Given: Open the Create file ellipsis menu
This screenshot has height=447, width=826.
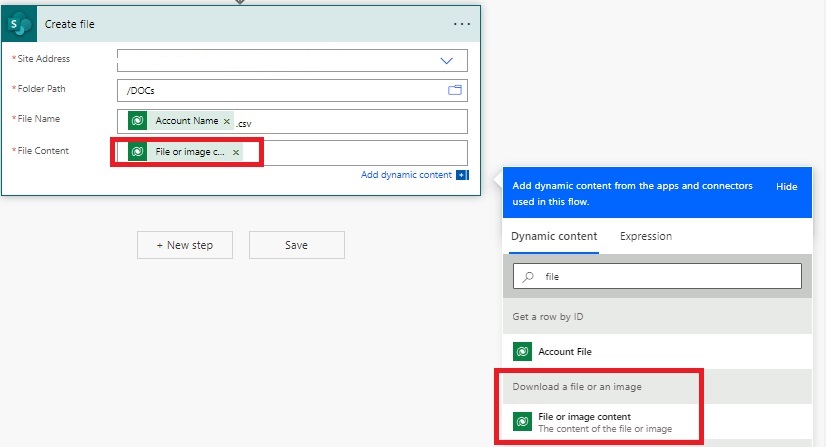Looking at the screenshot, I should pos(461,23).
